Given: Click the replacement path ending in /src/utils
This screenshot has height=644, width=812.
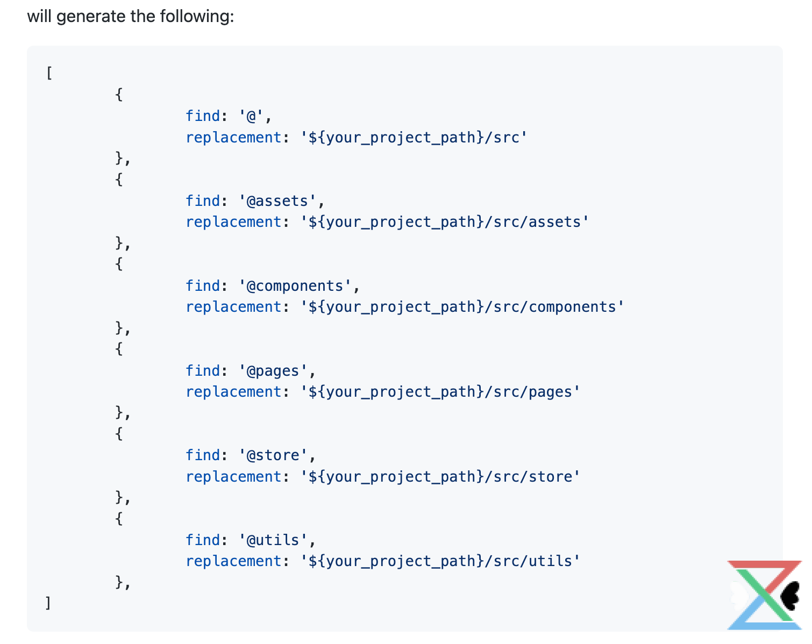Looking at the screenshot, I should coord(440,561).
